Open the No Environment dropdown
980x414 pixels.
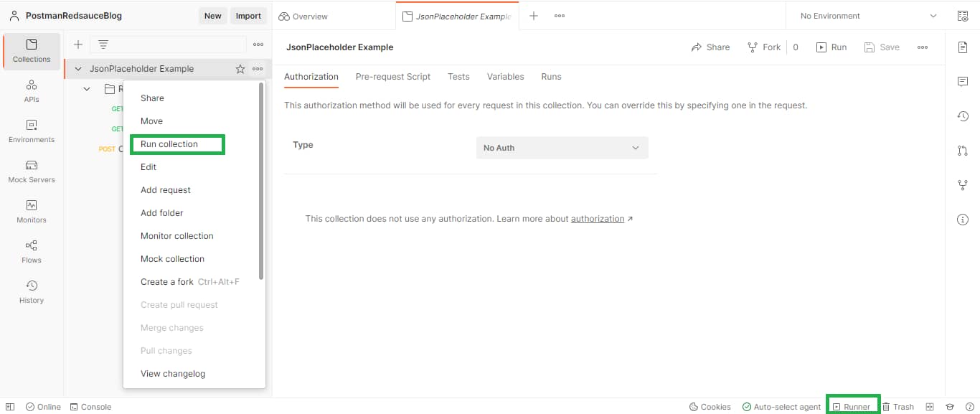click(868, 16)
